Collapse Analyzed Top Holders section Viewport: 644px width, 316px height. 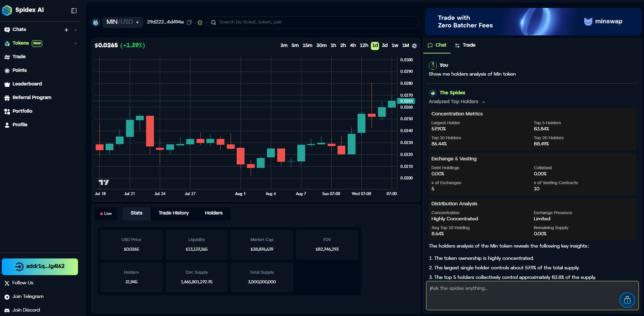click(483, 102)
